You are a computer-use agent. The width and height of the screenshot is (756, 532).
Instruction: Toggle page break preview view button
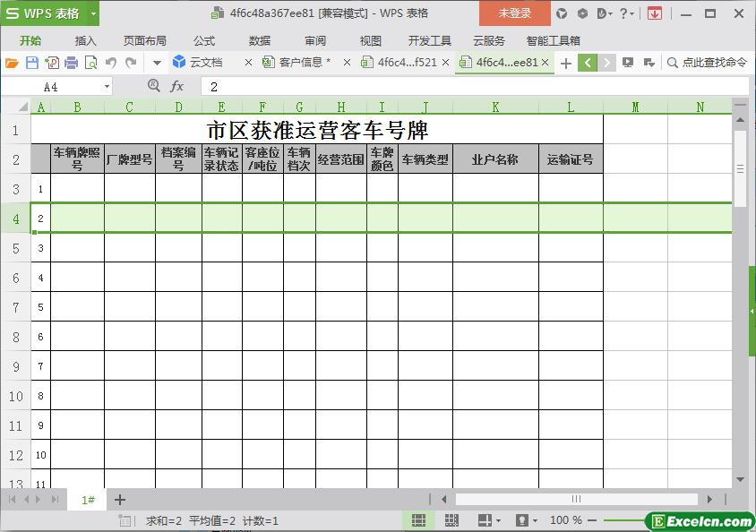[x=451, y=520]
